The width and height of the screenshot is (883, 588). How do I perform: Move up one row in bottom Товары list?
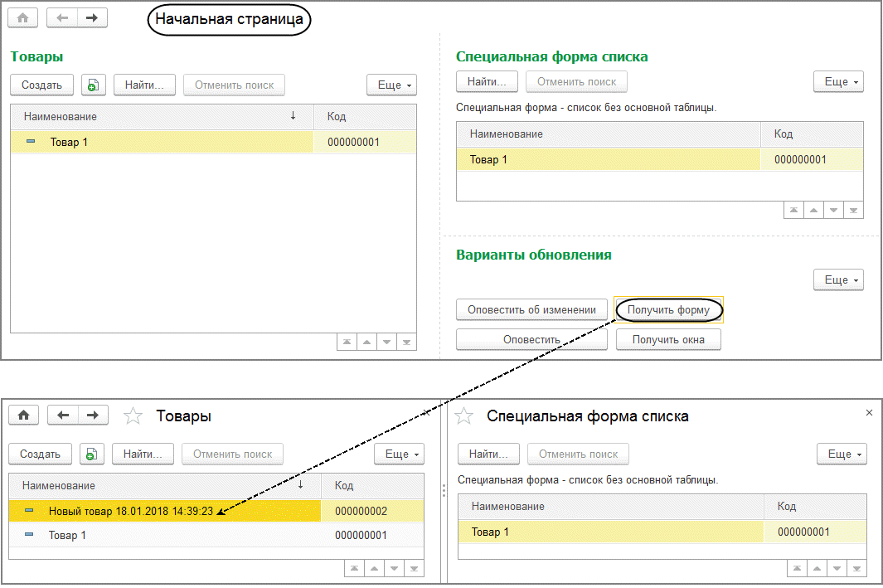(374, 568)
